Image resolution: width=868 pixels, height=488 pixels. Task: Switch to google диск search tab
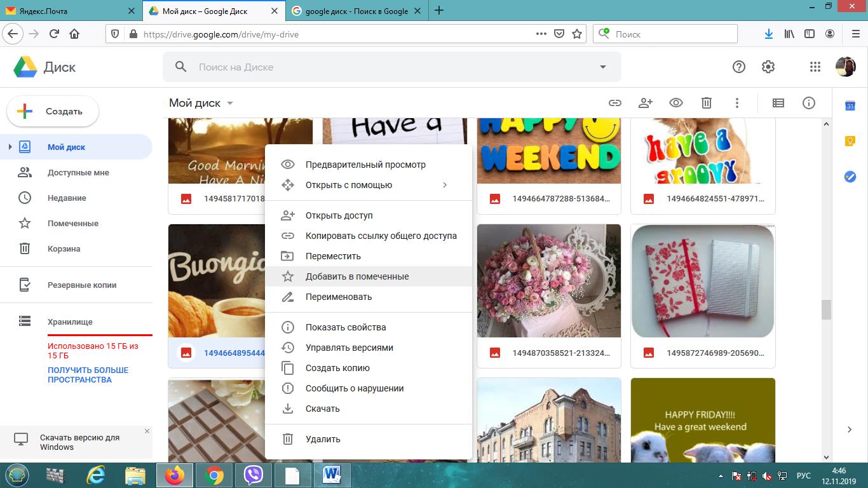[357, 11]
